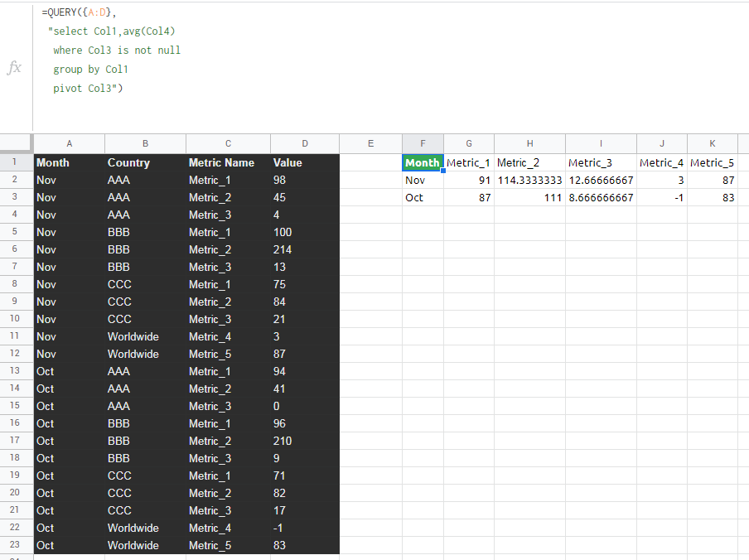
Task: Click Worldwide in row 11
Action: (x=145, y=336)
